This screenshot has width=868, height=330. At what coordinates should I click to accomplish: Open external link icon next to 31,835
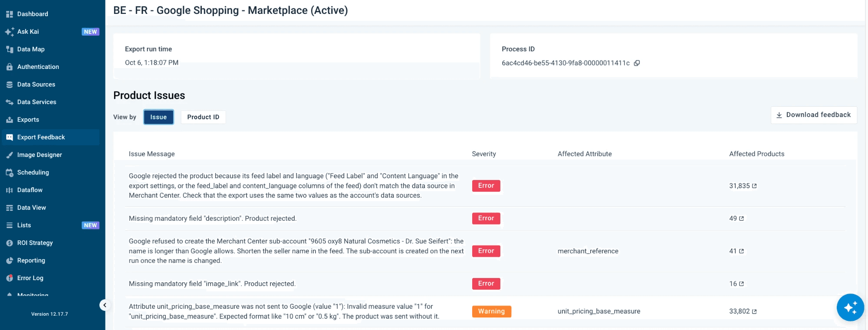[754, 186]
